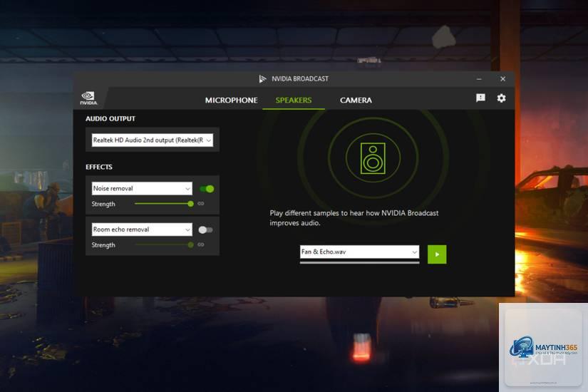Click the Strength label under Room echo removal
The width and height of the screenshot is (588, 392).
click(x=103, y=245)
